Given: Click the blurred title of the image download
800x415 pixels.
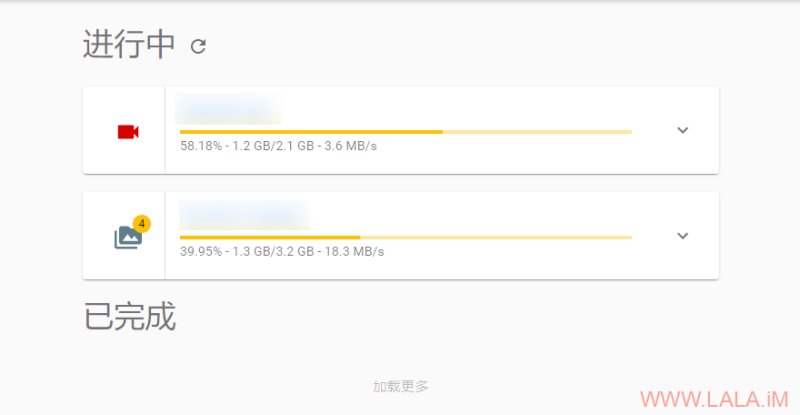Looking at the screenshot, I should point(244,214).
